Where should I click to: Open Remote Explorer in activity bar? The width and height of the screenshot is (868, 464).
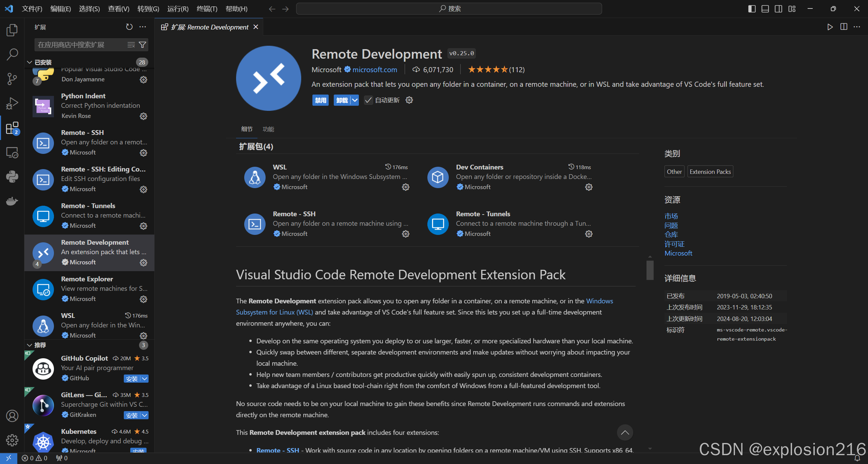tap(12, 153)
